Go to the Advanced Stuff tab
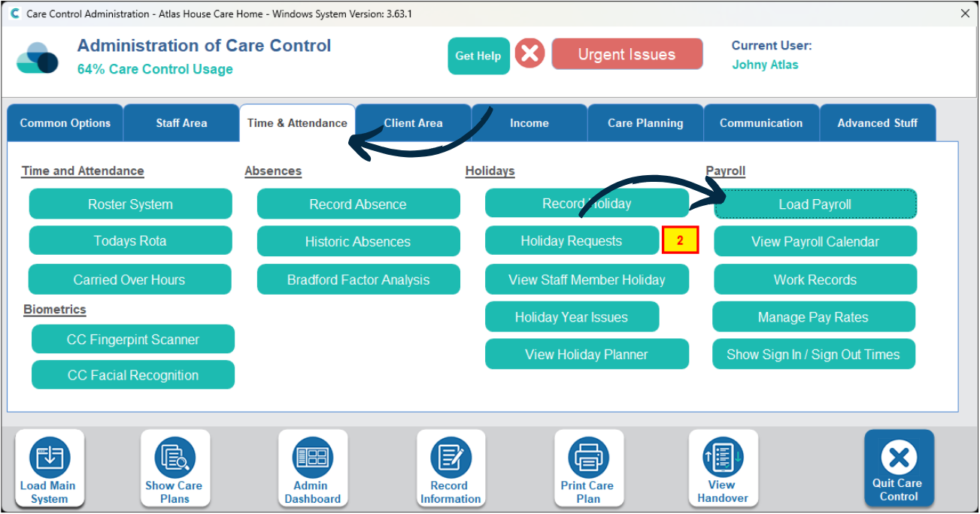Viewport: 980px width, 514px height. (x=877, y=123)
